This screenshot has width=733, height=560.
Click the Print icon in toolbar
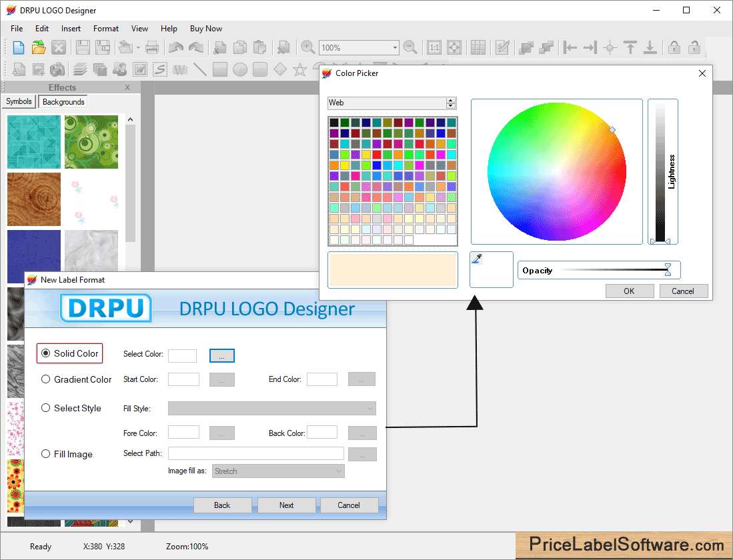152,48
